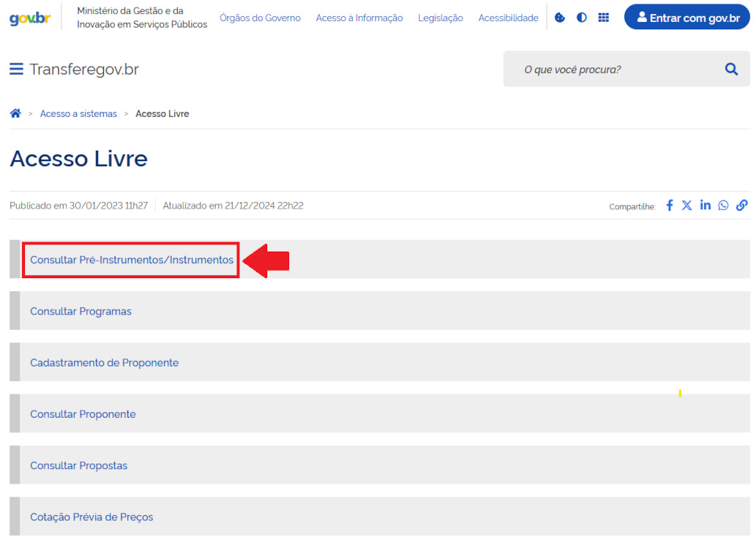
Task: Share the page on LinkedIn
Action: click(x=705, y=206)
